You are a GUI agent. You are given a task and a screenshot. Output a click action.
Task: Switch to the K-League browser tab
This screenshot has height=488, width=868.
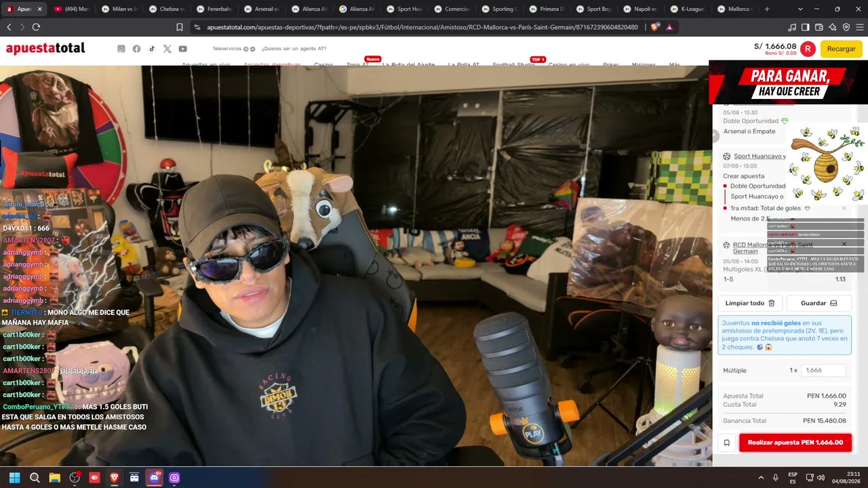tap(689, 9)
